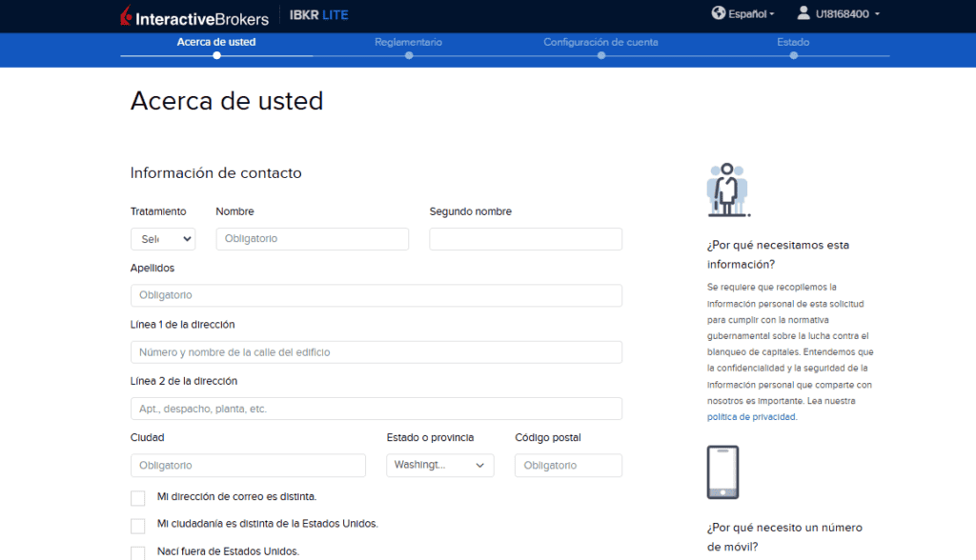Focus the Código postal field
Viewport: 976px width, 560px height.
568,466
